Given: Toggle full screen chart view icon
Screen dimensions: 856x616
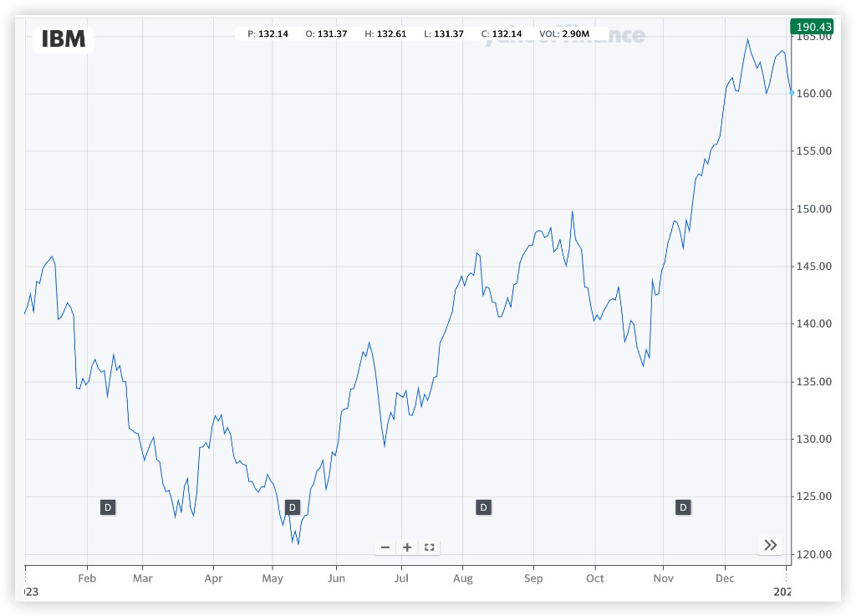Looking at the screenshot, I should (x=429, y=547).
